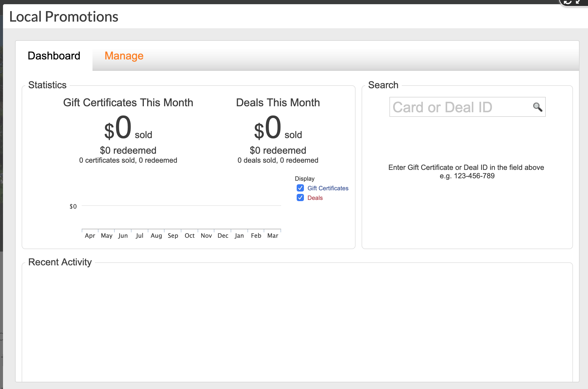
Task: Click the Recent Activity section heading
Action: click(x=60, y=262)
